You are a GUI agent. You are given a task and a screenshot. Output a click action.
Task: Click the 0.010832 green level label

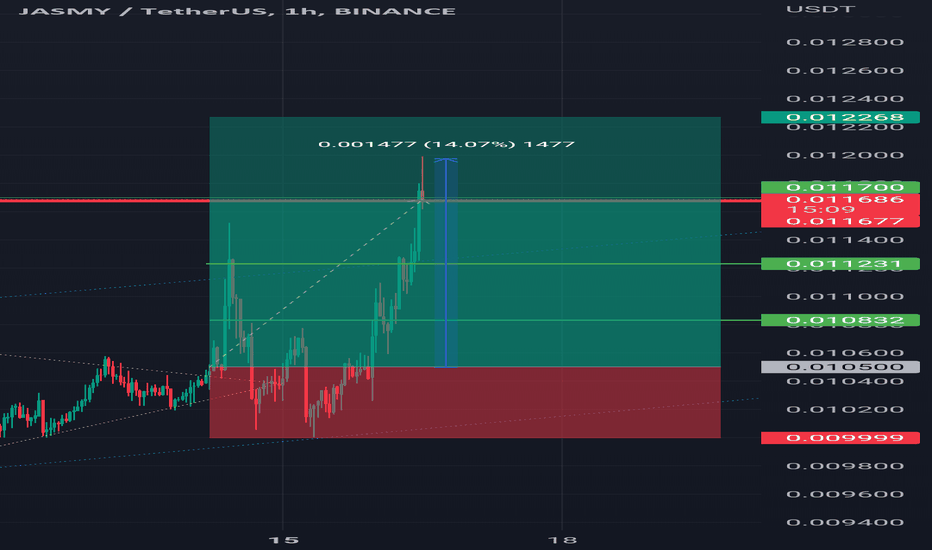[x=840, y=320]
